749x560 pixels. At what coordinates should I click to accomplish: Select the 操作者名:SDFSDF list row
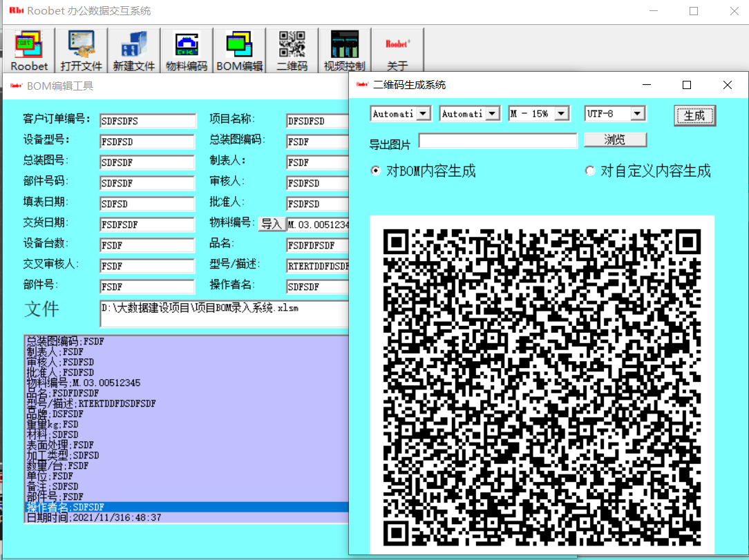tap(187, 508)
